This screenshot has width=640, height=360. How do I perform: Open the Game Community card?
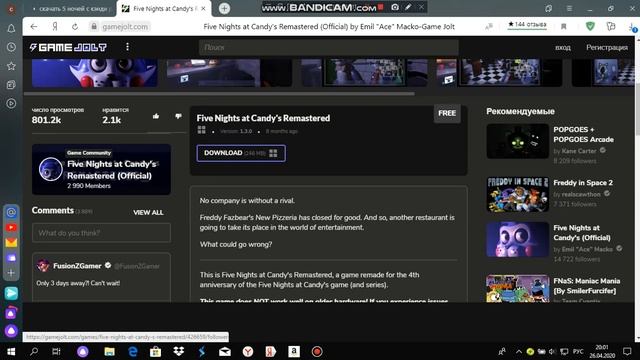(x=101, y=169)
